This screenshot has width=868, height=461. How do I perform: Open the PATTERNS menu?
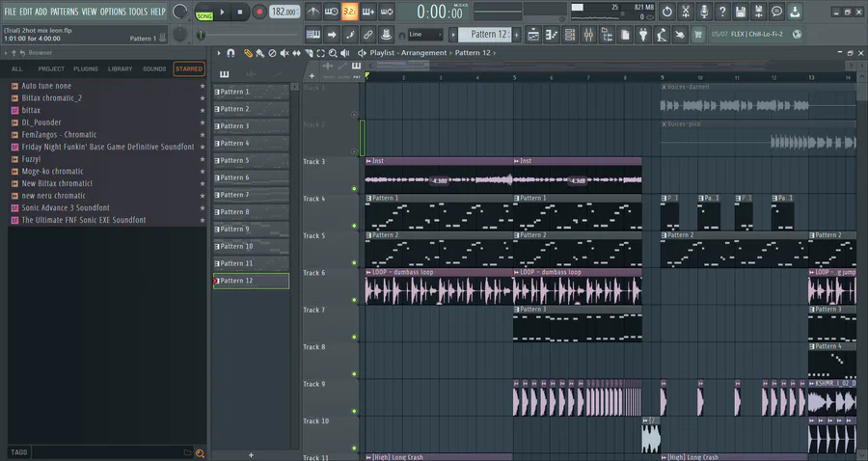[x=65, y=12]
